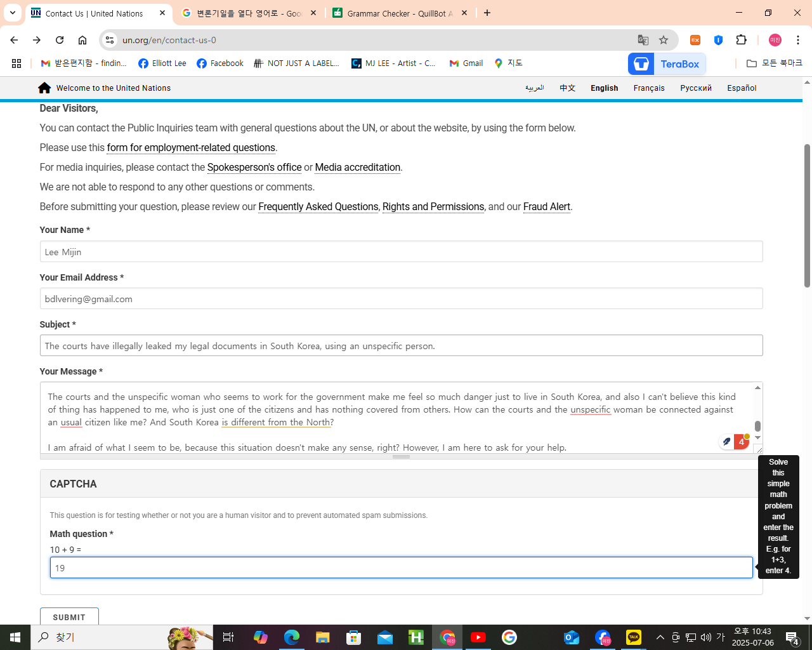The width and height of the screenshot is (812, 650).
Task: Open the Chrome three-dot menu
Action: [798, 40]
